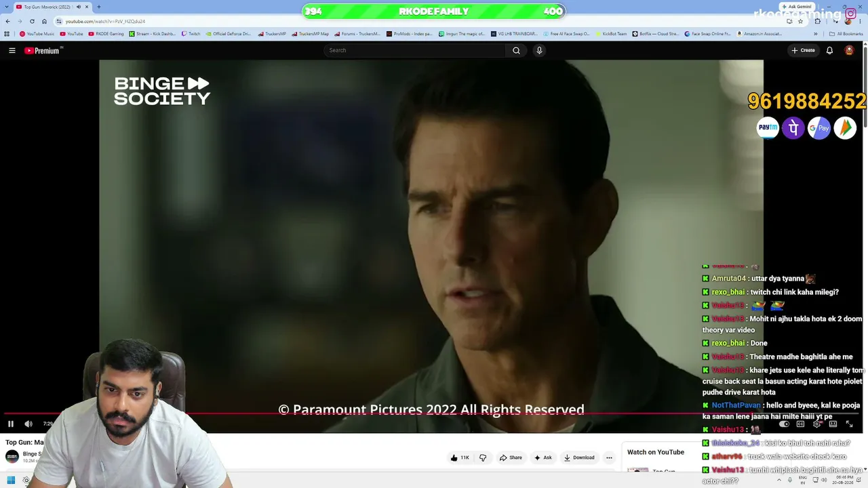This screenshot has height=488, width=868.
Task: Reload the YouTube page
Action: (x=32, y=21)
